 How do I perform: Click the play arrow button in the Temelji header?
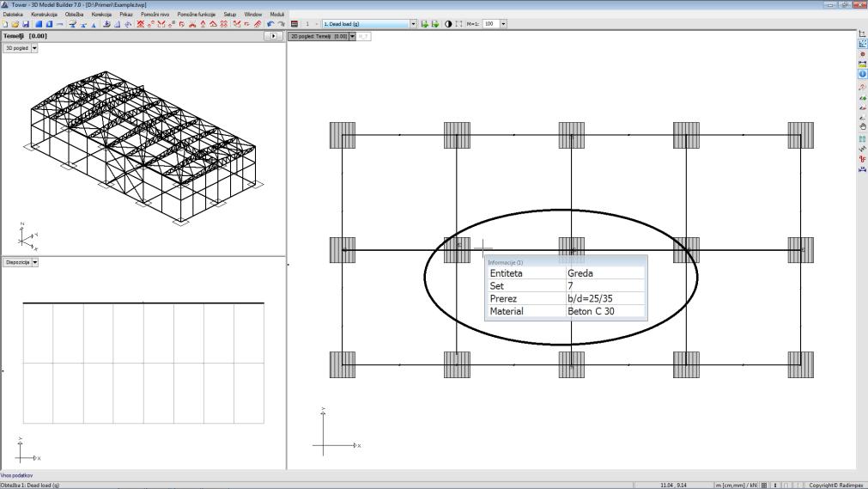coord(274,35)
